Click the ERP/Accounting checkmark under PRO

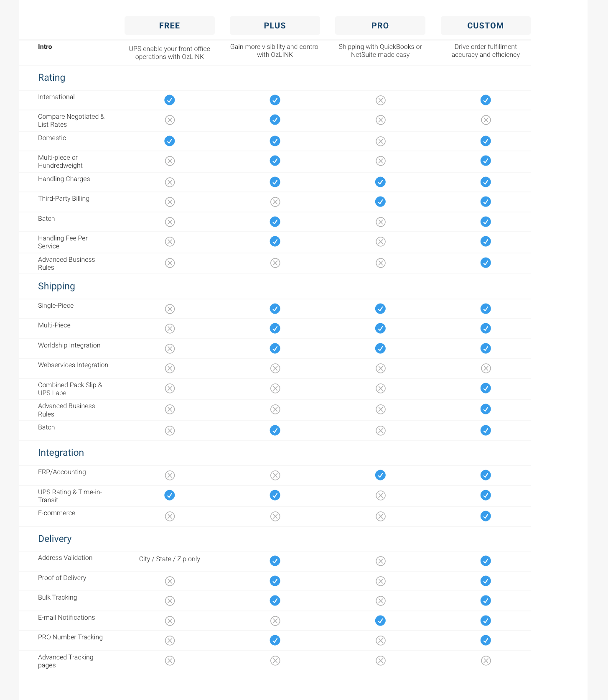click(380, 475)
